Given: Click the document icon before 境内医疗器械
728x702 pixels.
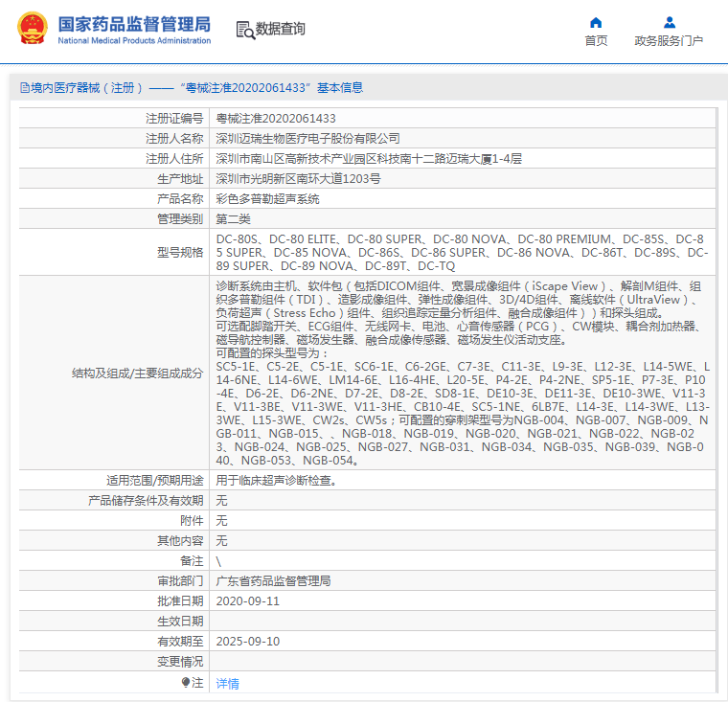Looking at the screenshot, I should 24,88.
